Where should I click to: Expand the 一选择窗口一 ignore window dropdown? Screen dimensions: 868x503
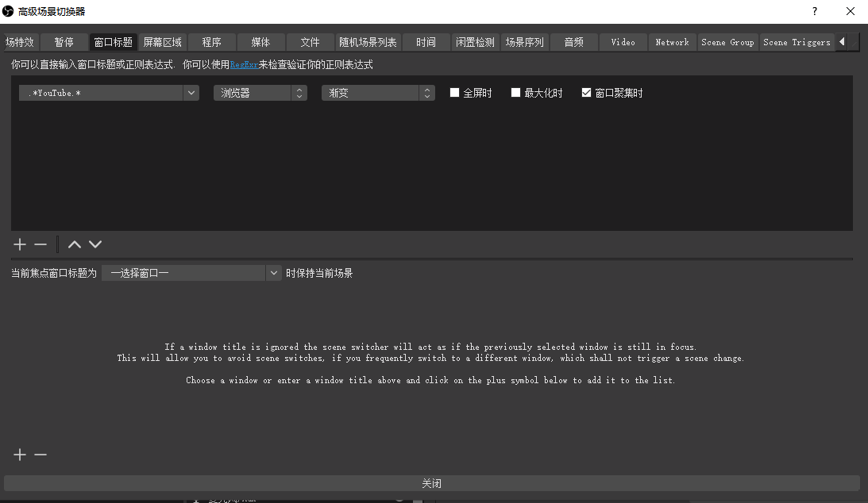point(273,273)
